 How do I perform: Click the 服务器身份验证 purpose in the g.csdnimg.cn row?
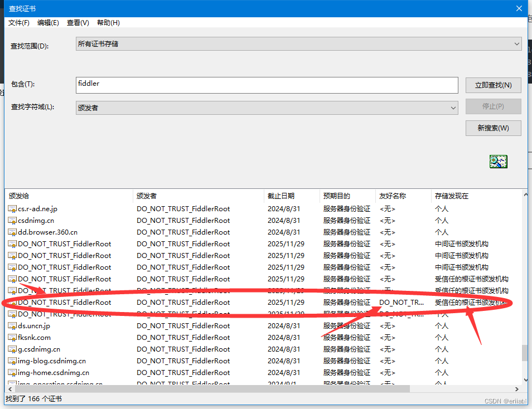click(x=346, y=349)
